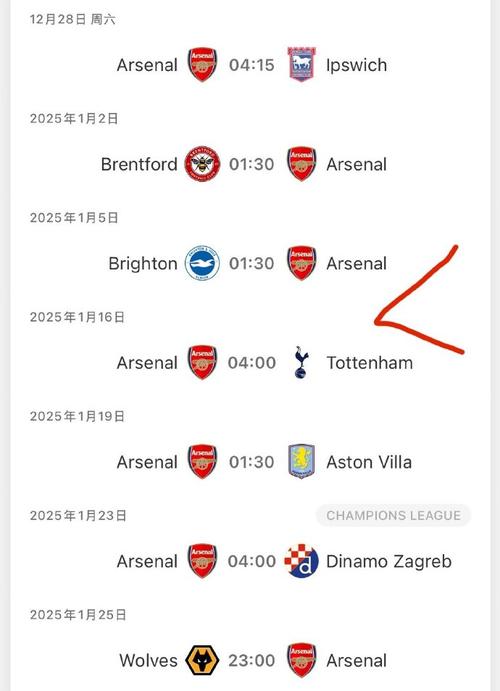Screen dimensions: 500x691
Task: Open the 04:15 Arsenal vs Ipswich match
Action: (x=252, y=65)
